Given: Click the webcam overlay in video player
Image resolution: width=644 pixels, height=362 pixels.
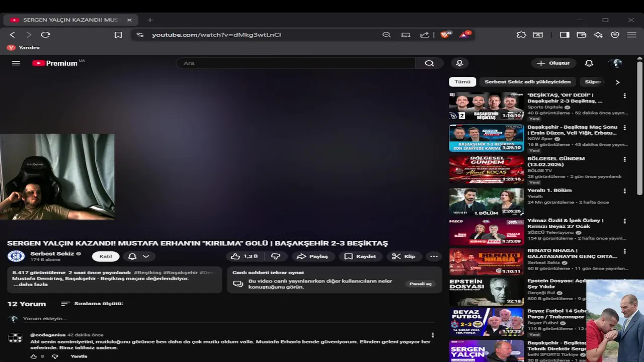Looking at the screenshot, I should pos(57,176).
